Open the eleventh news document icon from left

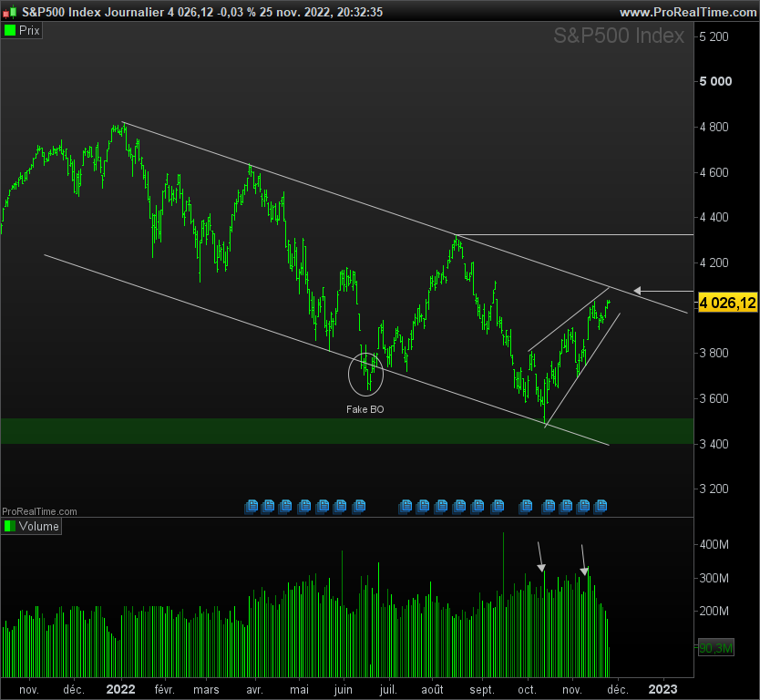point(459,507)
